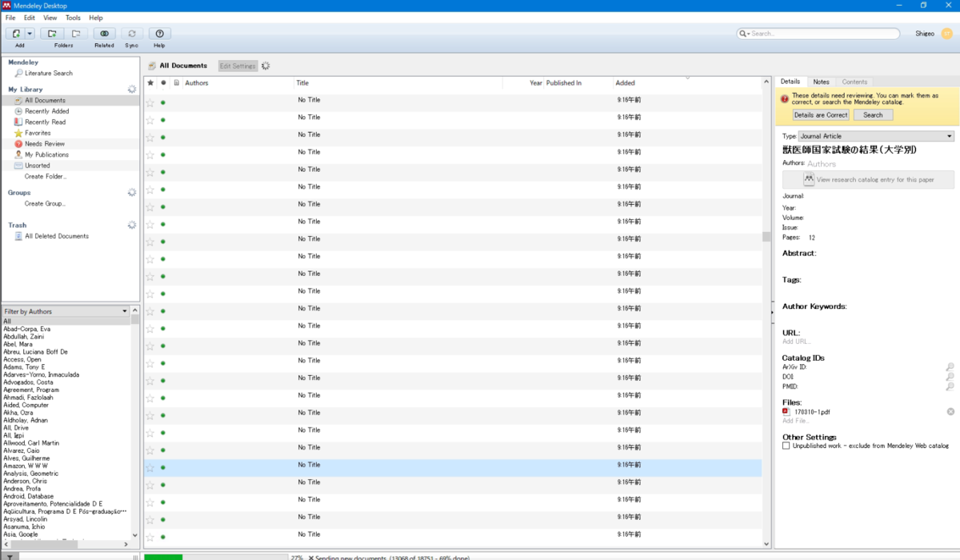Filter by author Abad-Corpa, Eva
This screenshot has width=960, height=560.
coord(27,329)
